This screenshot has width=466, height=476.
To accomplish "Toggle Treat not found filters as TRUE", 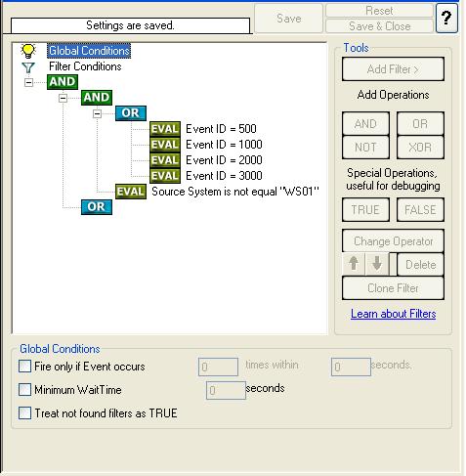I will [x=25, y=413].
